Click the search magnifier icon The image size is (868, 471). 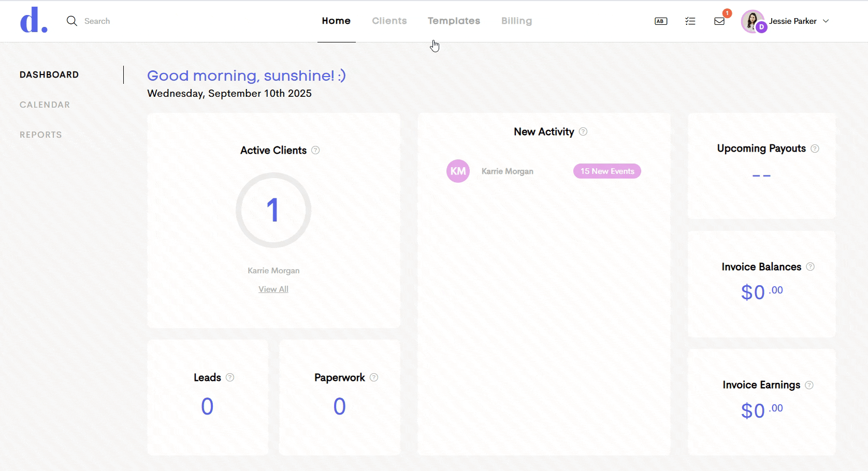(72, 21)
